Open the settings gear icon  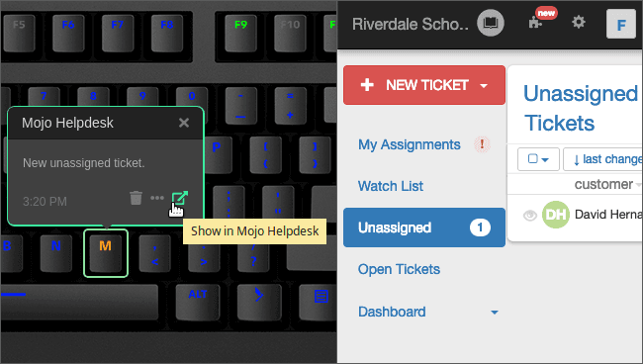(579, 22)
